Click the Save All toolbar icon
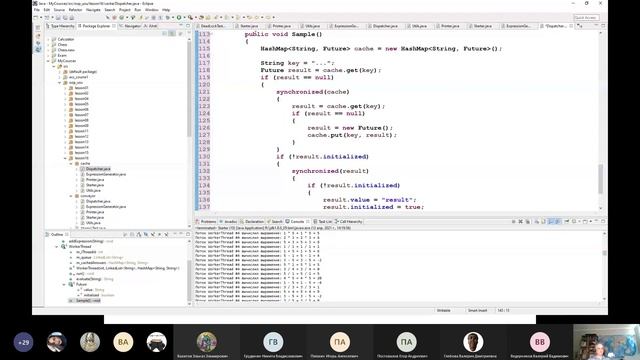This screenshot has height=360, width=640. [x=65, y=18]
